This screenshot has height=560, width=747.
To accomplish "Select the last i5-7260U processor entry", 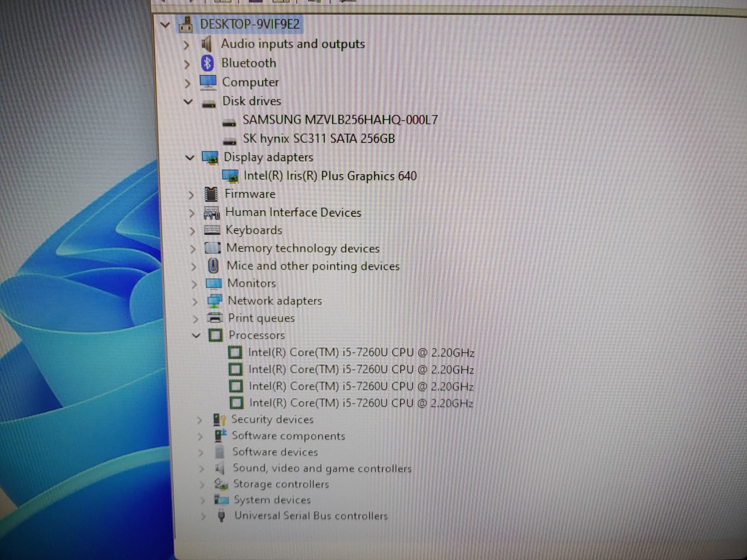I will 361,403.
